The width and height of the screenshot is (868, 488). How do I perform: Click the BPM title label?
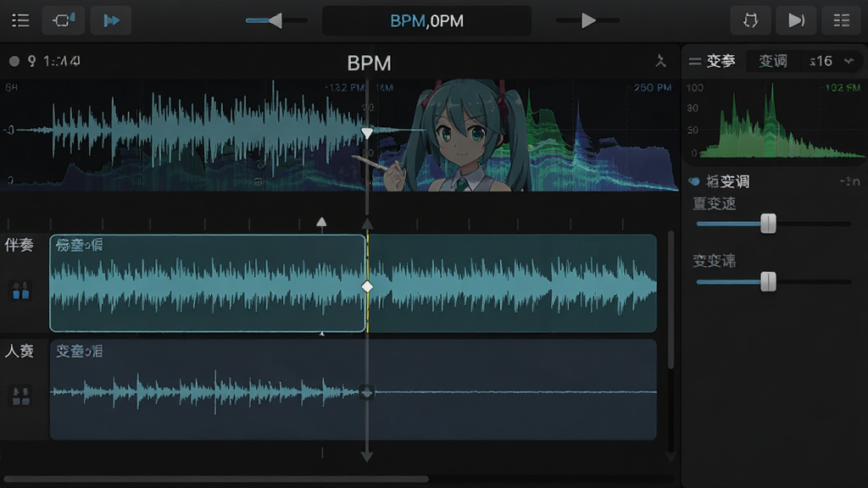tap(370, 63)
